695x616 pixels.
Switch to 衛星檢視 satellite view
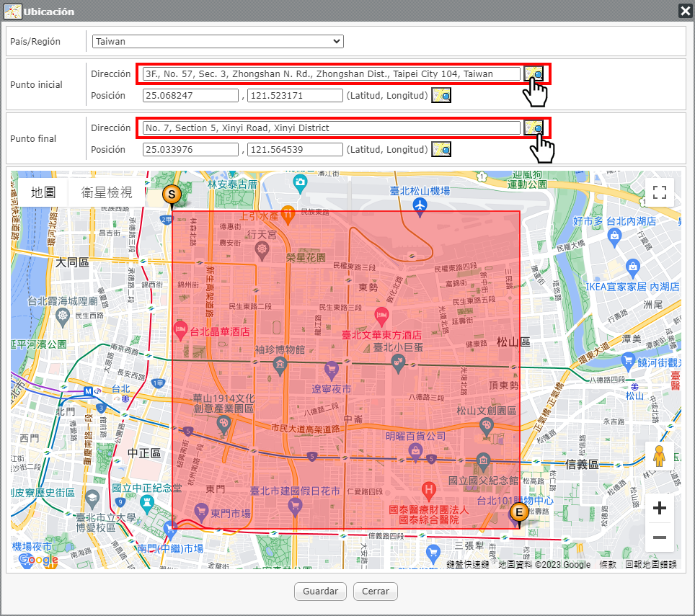coord(107,192)
